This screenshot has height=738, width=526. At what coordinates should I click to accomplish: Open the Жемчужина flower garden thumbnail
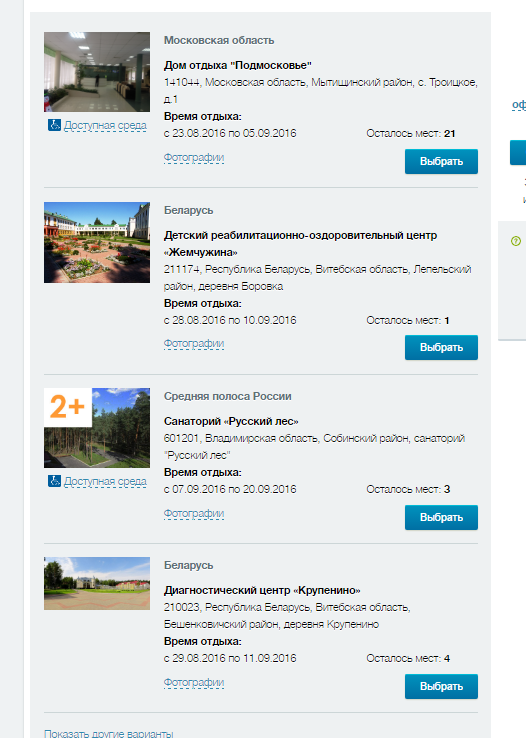[97, 242]
